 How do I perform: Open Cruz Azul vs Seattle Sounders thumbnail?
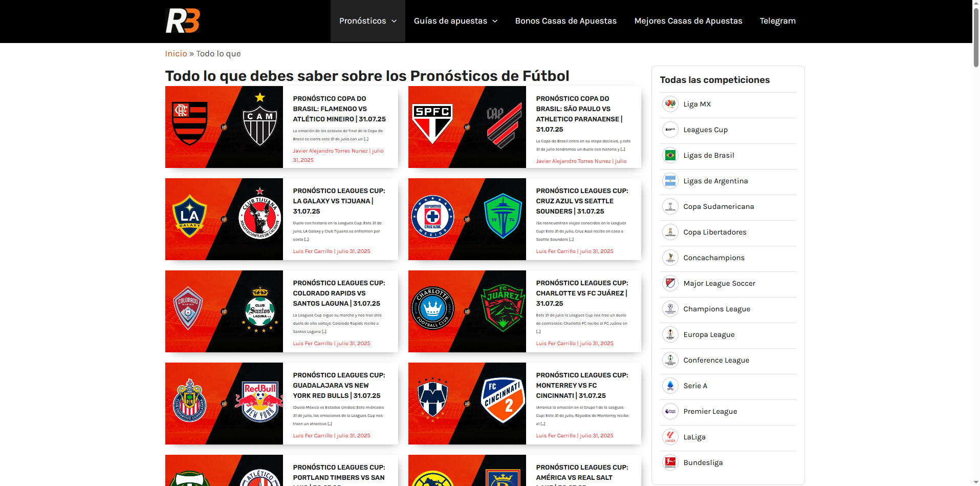[467, 219]
